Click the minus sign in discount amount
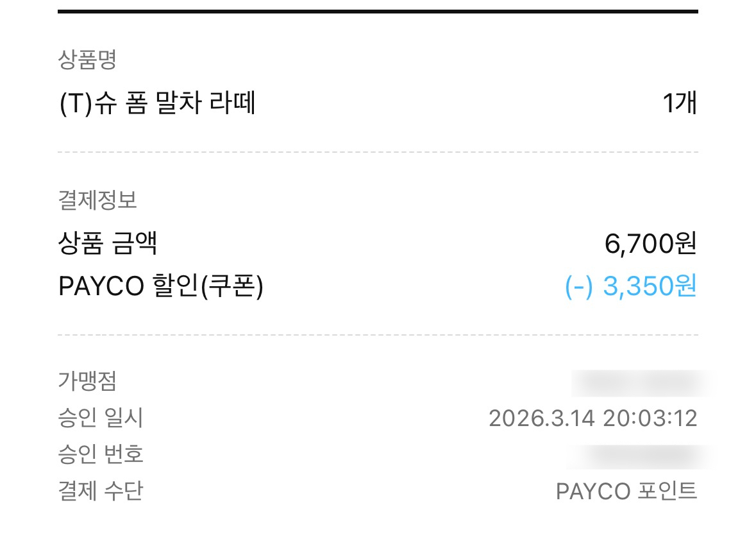 pos(578,287)
